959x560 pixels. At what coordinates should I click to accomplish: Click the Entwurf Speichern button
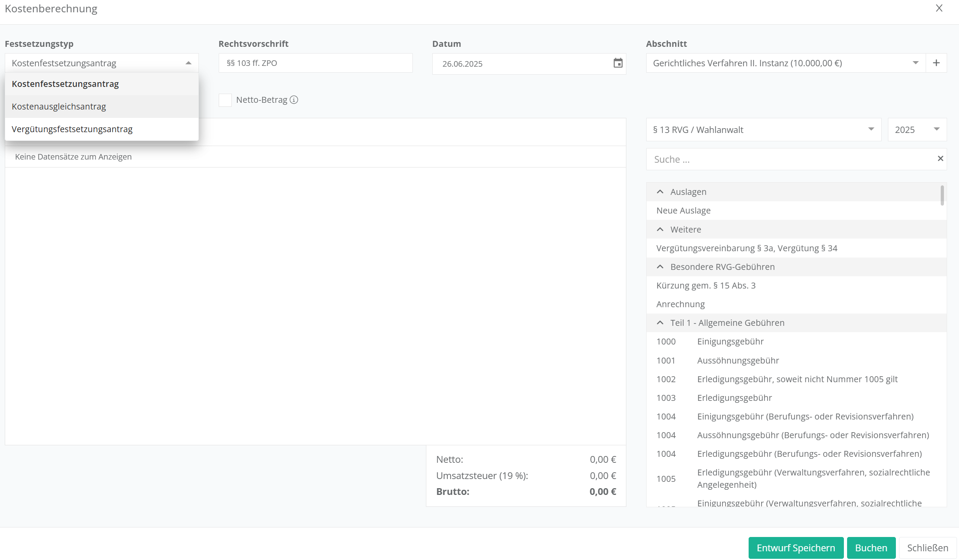795,548
